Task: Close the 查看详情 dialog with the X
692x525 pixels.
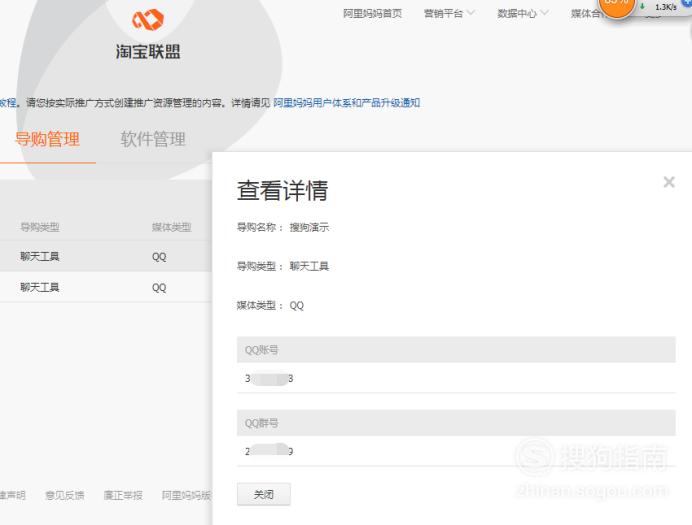Action: [669, 182]
